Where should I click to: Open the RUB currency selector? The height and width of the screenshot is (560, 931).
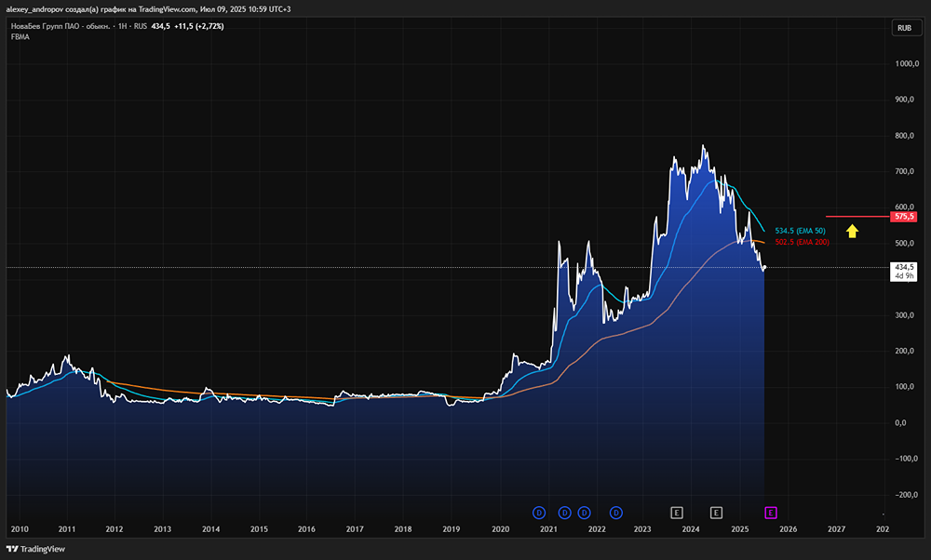[903, 28]
